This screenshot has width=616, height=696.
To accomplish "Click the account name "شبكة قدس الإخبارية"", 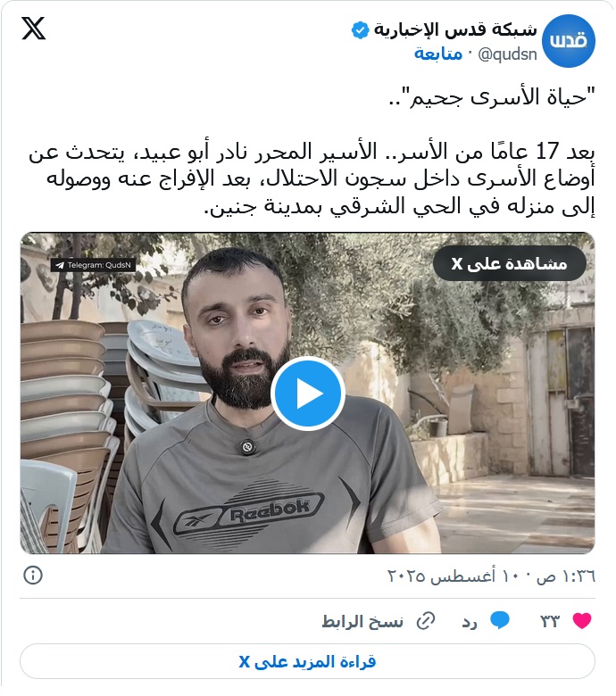I will [455, 30].
